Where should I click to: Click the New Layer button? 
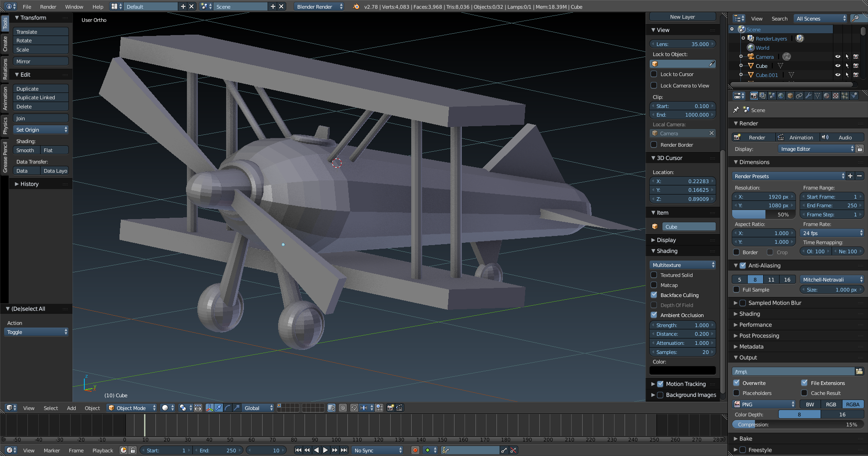[682, 17]
